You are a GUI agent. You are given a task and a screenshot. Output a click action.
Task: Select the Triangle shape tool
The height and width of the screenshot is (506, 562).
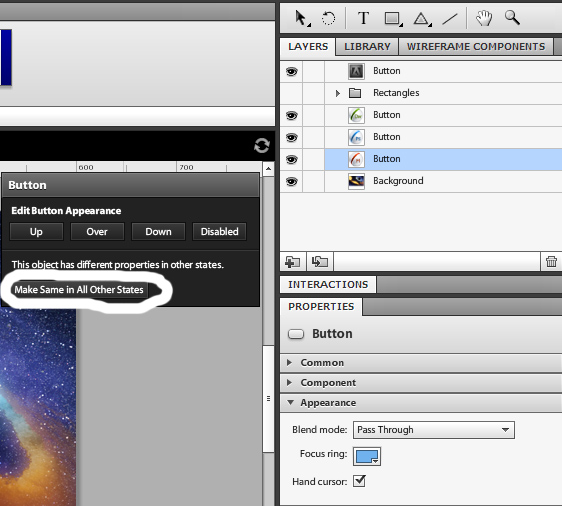pyautogui.click(x=422, y=19)
